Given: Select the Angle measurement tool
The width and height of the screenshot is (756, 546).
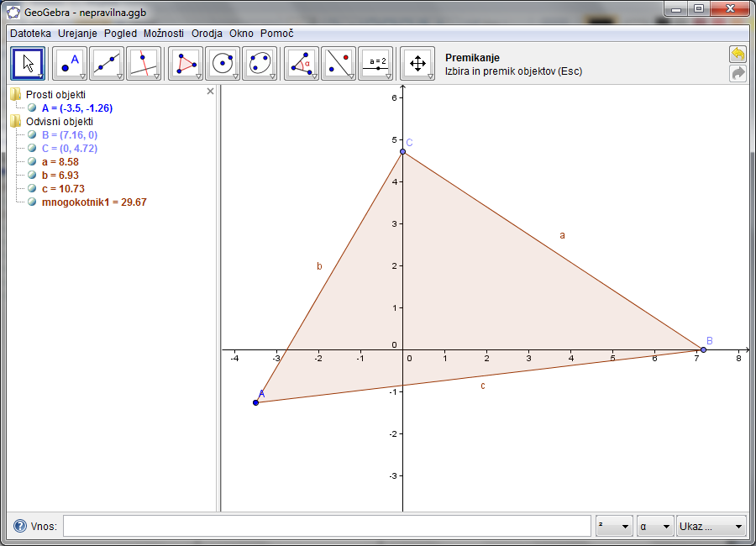Looking at the screenshot, I should click(x=302, y=64).
